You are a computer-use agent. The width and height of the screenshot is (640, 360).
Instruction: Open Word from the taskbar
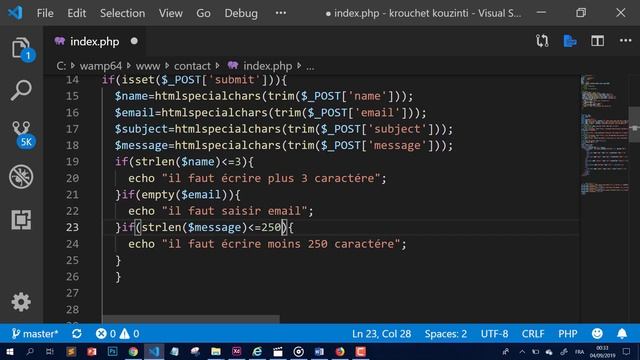tap(319, 351)
